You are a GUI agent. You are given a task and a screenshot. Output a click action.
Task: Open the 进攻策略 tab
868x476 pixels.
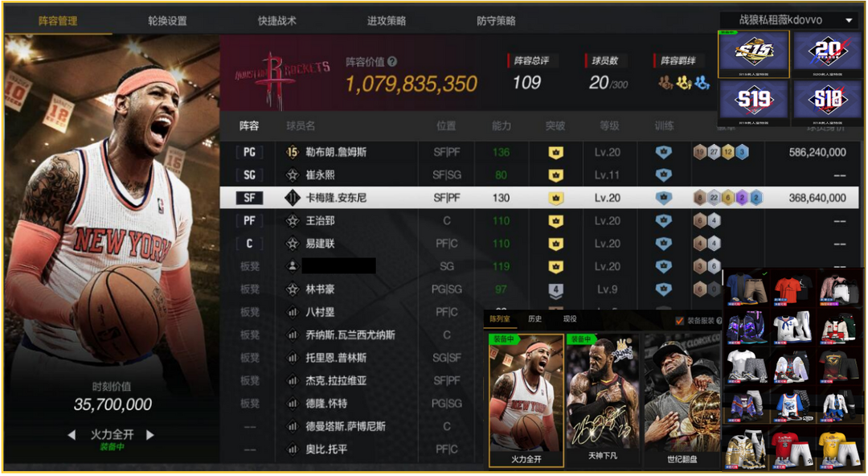point(387,21)
